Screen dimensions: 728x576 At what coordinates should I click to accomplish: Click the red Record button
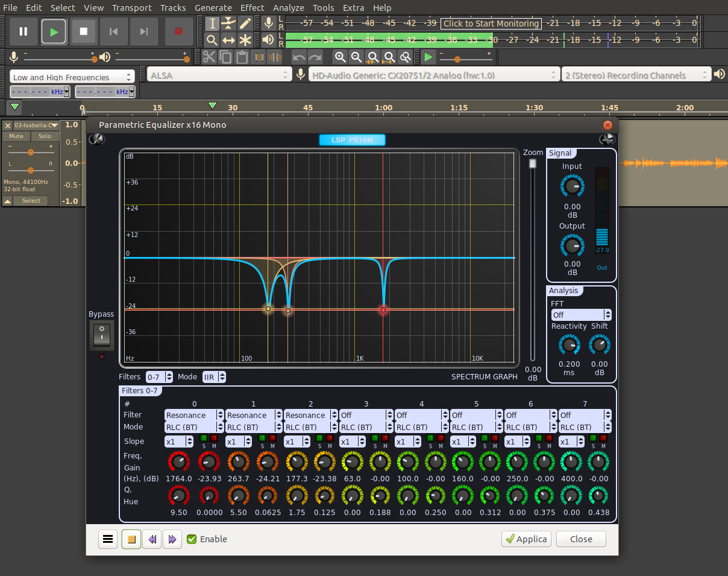178,31
